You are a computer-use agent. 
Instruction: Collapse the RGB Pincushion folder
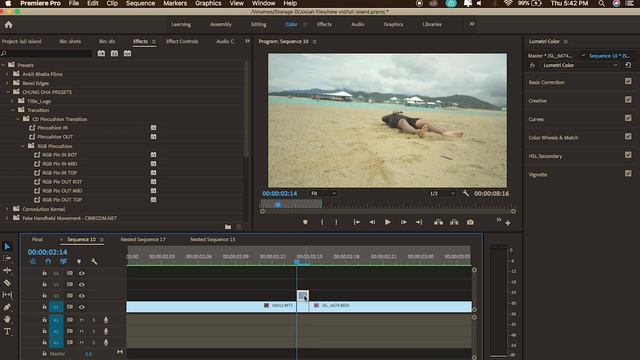[22, 146]
